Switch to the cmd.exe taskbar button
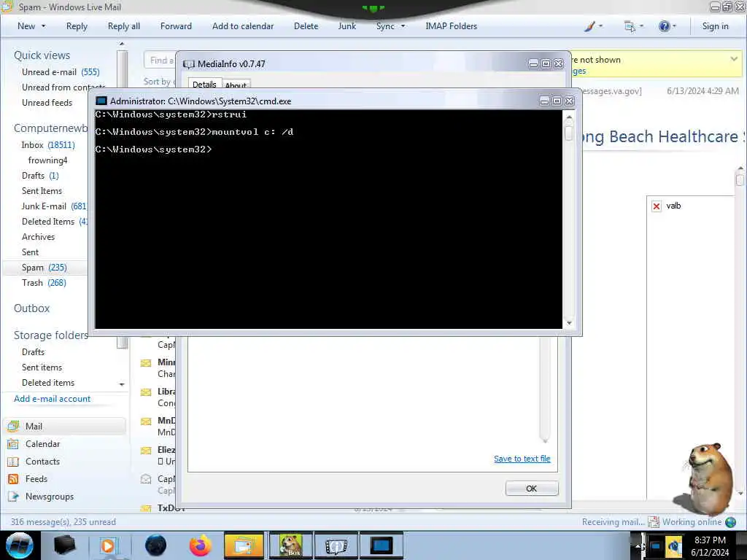Screen dimensions: 747x560 pyautogui.click(x=382, y=545)
